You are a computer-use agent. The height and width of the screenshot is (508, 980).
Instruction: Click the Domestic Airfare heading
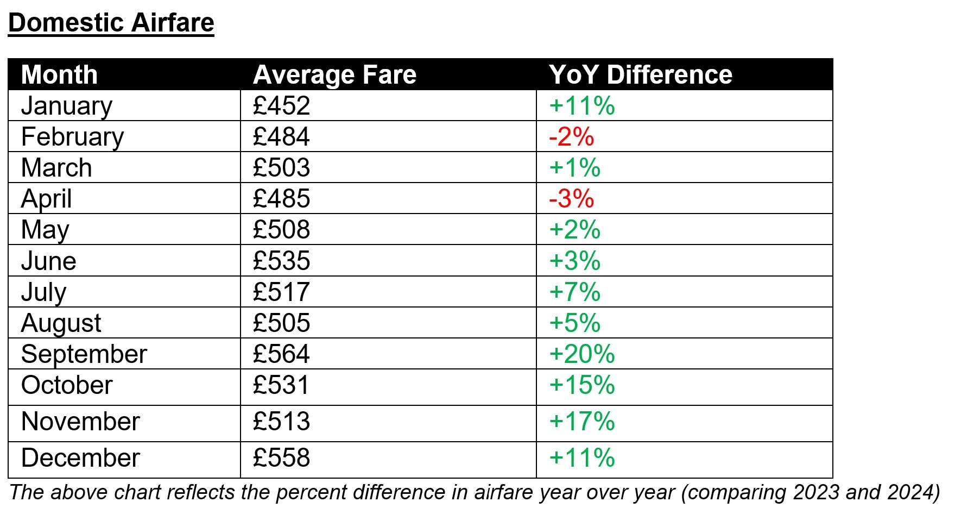[111, 23]
